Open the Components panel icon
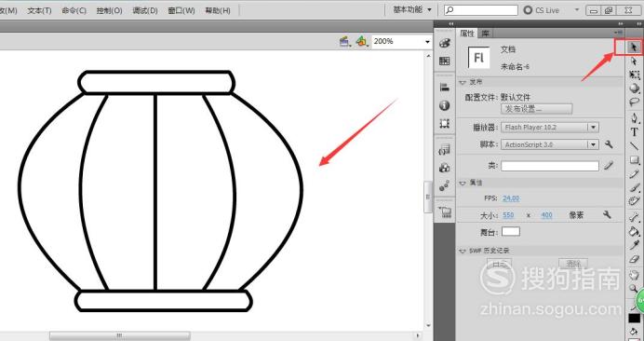 click(x=445, y=168)
